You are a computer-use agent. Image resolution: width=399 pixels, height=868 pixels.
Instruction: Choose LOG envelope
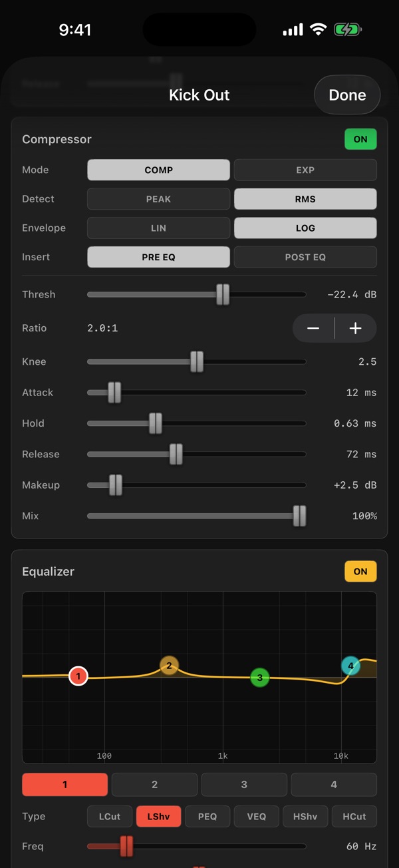pyautogui.click(x=305, y=228)
